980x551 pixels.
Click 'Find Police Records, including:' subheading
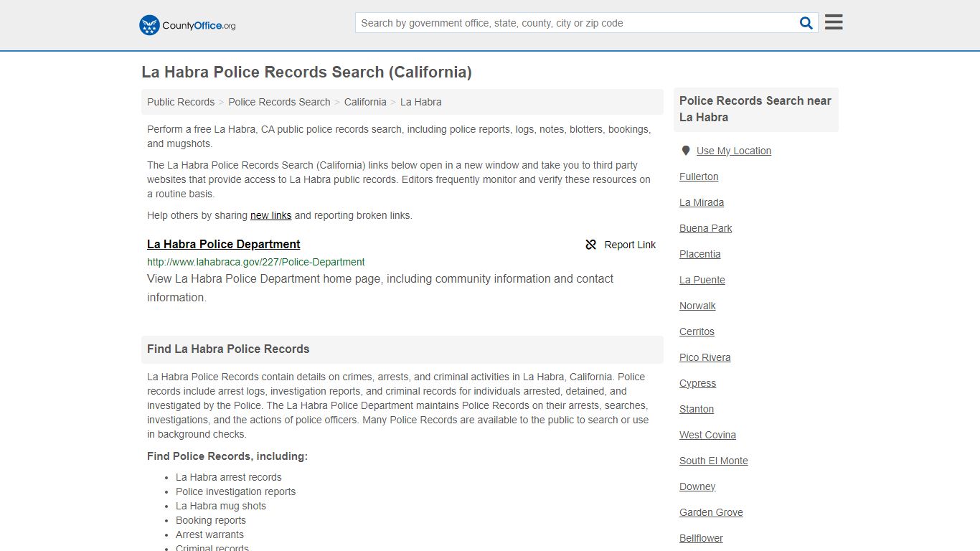coord(227,456)
